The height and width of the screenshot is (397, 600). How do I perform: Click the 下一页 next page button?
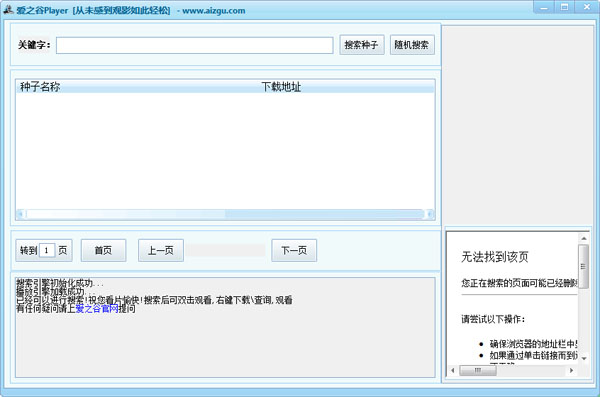(x=294, y=250)
